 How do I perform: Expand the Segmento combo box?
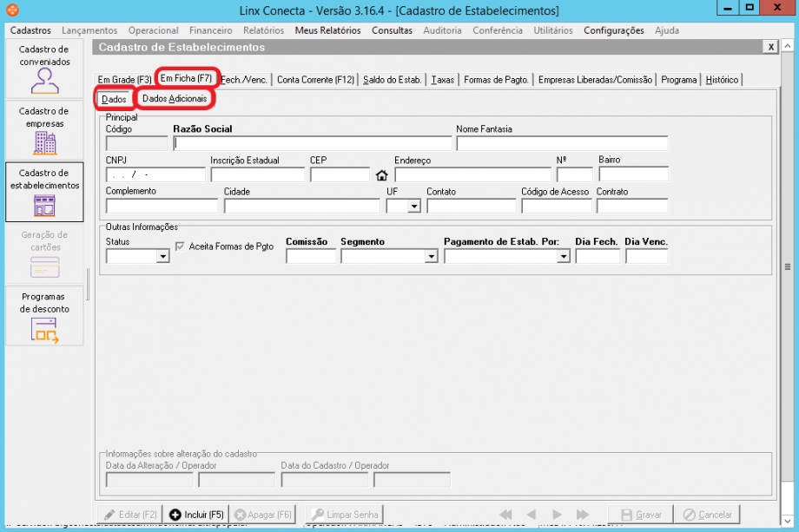pyautogui.click(x=431, y=257)
